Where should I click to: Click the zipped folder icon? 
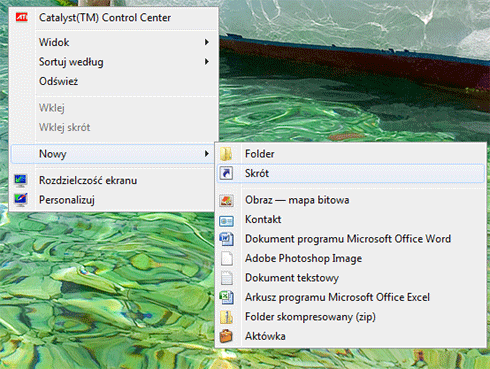click(226, 317)
